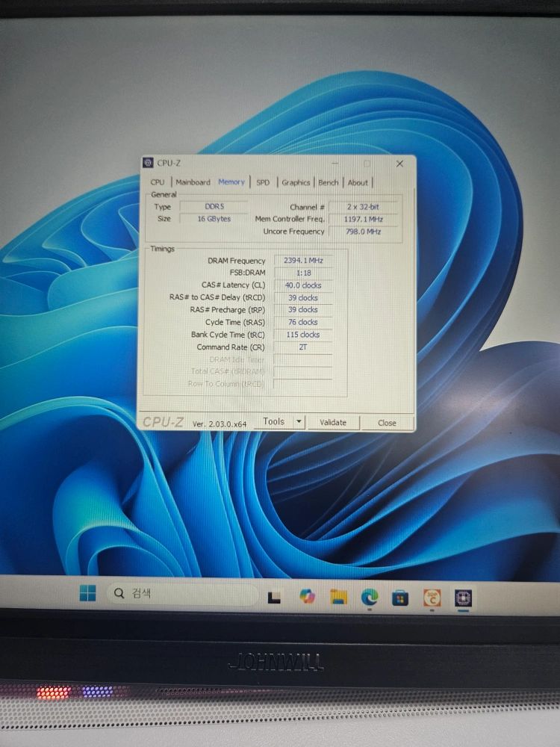Launch Copilot from the taskbar
The image size is (560, 747).
[307, 596]
